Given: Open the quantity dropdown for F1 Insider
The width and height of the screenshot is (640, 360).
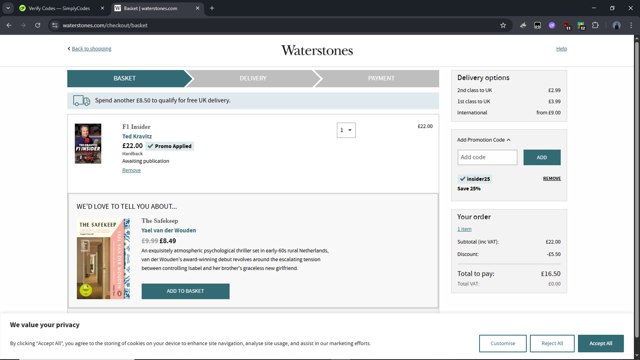Looking at the screenshot, I should tap(346, 130).
